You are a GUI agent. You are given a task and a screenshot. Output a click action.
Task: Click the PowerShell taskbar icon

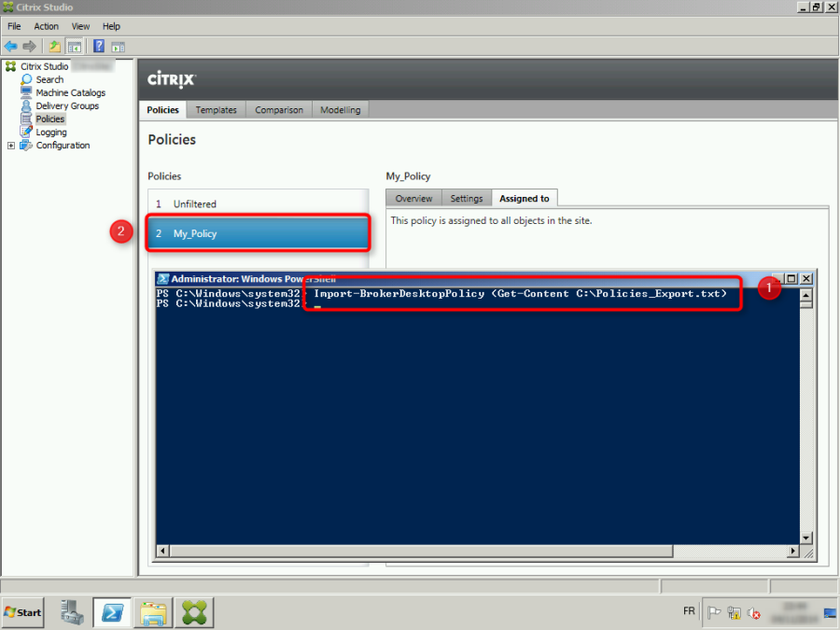tap(113, 612)
